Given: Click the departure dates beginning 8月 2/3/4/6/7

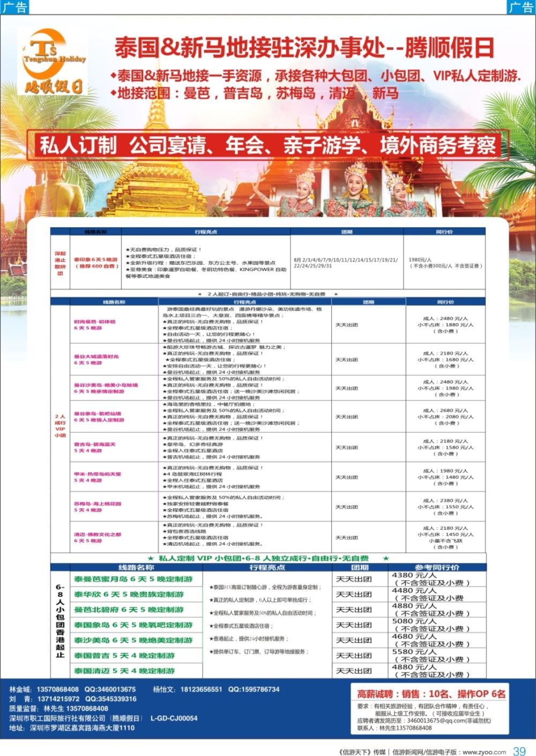Looking at the screenshot, I should (x=346, y=263).
